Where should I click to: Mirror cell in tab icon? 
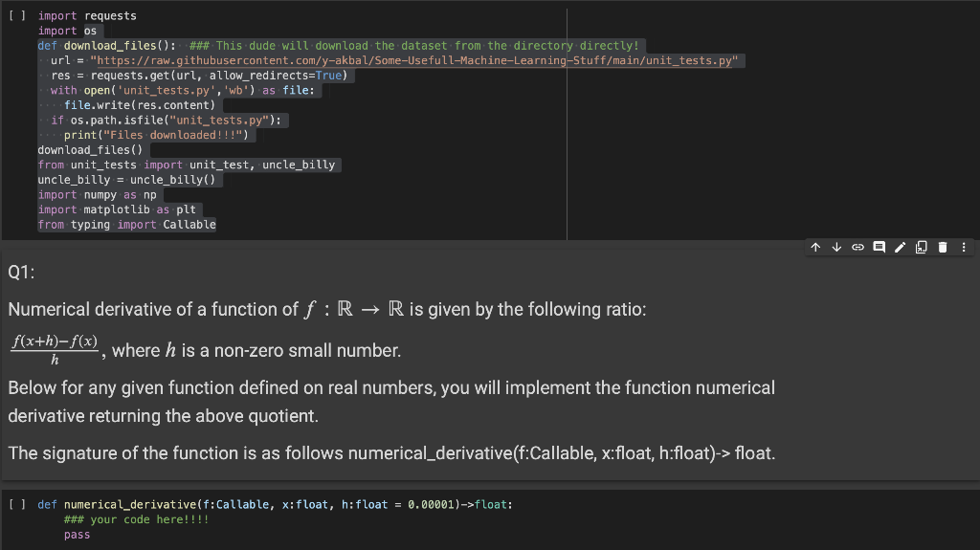pos(922,248)
